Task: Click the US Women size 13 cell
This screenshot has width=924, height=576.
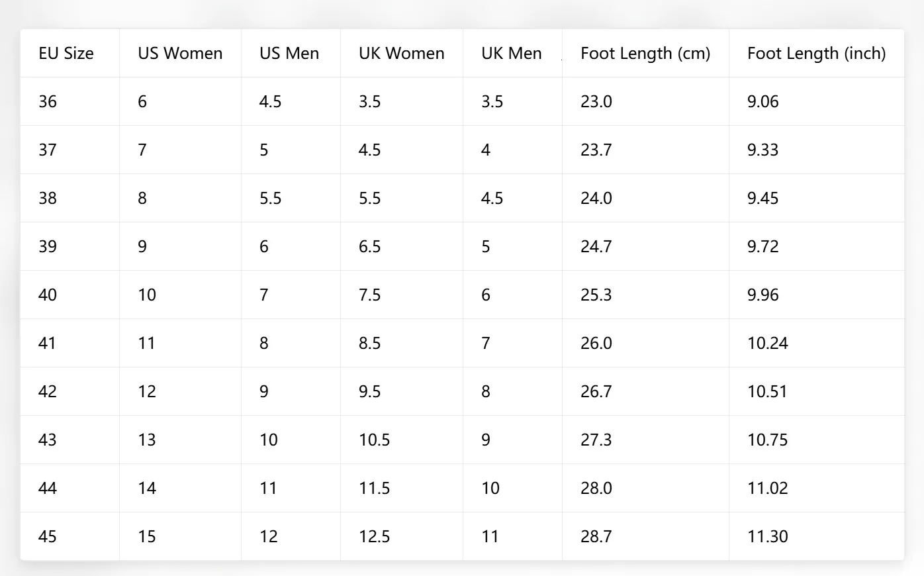Action: click(x=180, y=440)
